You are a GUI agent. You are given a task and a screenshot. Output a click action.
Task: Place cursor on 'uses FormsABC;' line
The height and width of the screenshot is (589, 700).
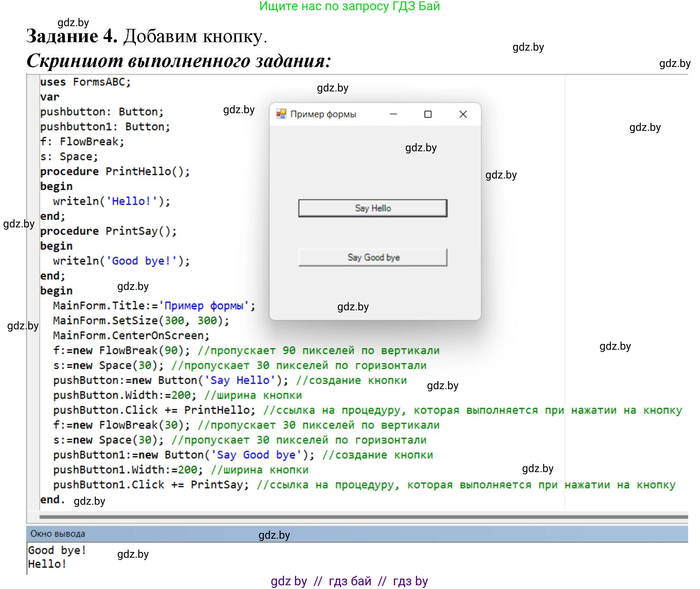click(x=85, y=82)
